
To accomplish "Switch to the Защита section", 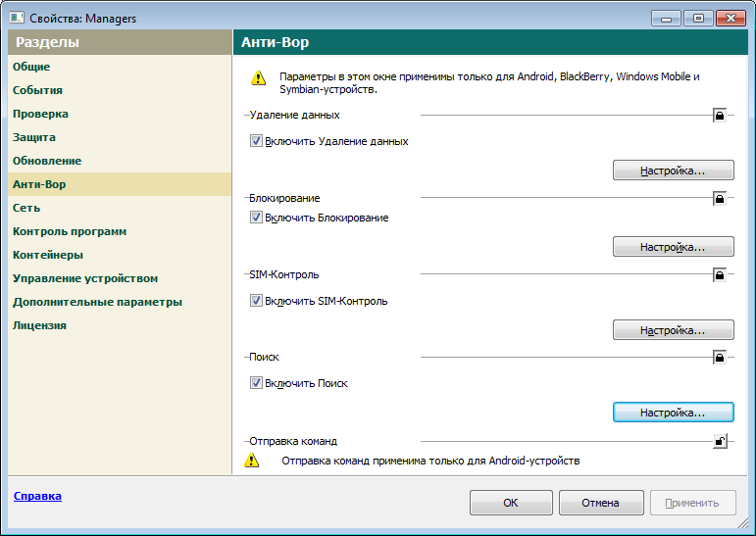I will coord(34,137).
